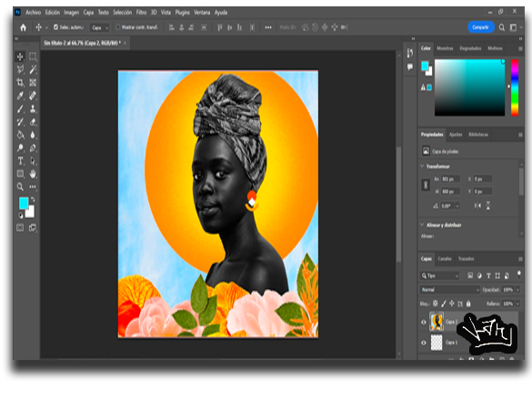This screenshot has height=399, width=532.
Task: Select the Dodge tool
Action: click(x=20, y=148)
